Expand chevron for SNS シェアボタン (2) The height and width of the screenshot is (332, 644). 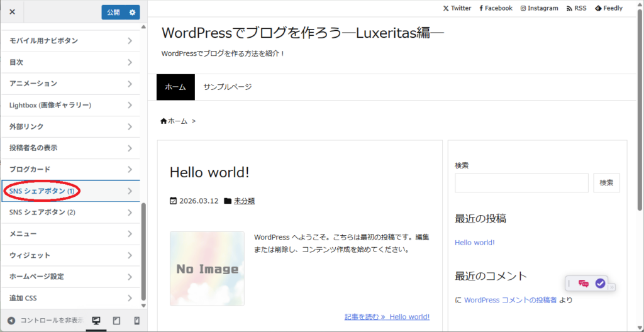130,213
